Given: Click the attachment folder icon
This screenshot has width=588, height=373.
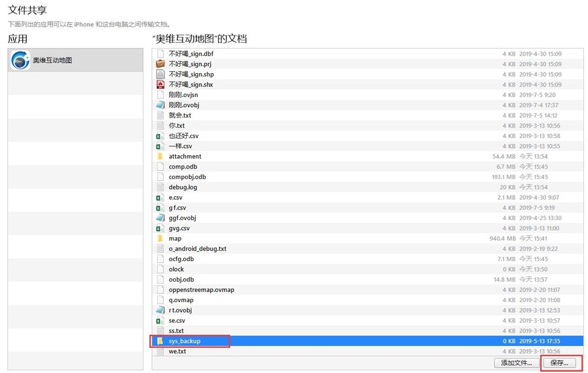Looking at the screenshot, I should coord(160,156).
